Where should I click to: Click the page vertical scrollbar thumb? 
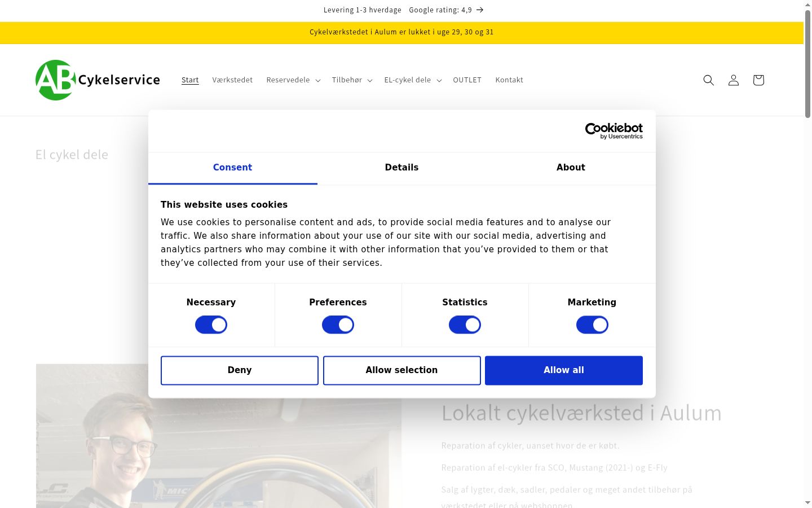tap(807, 63)
